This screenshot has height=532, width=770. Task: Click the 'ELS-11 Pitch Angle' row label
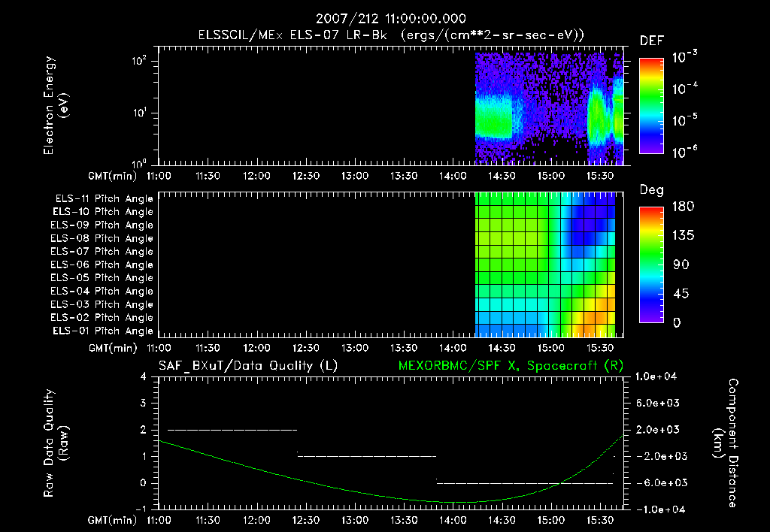click(104, 199)
